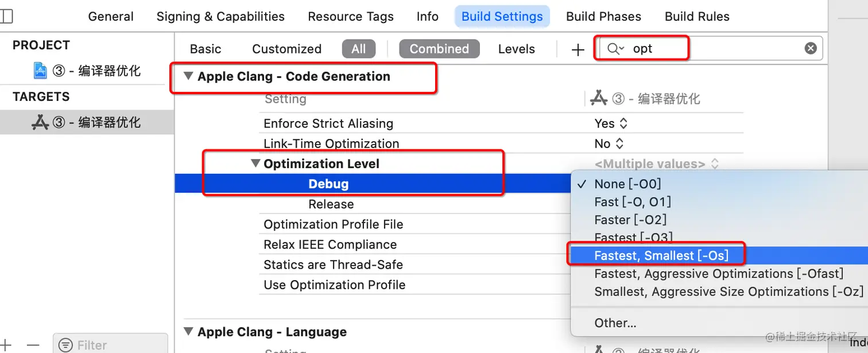Viewport: 868px width, 353px height.
Task: Collapse Apple Clang - Code Generation section
Action: click(x=188, y=76)
